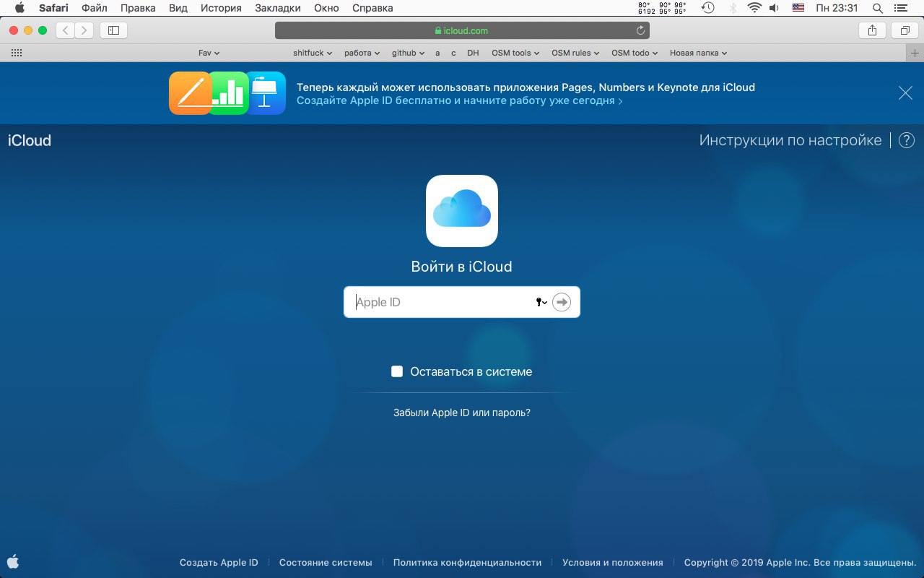
Task: Expand the работа bookmarks folder
Action: [x=362, y=53]
